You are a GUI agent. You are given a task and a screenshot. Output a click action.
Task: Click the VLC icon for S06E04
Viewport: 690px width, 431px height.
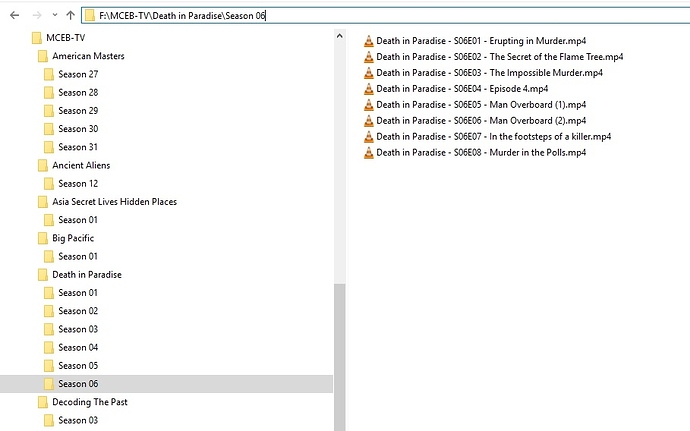pyautogui.click(x=369, y=89)
